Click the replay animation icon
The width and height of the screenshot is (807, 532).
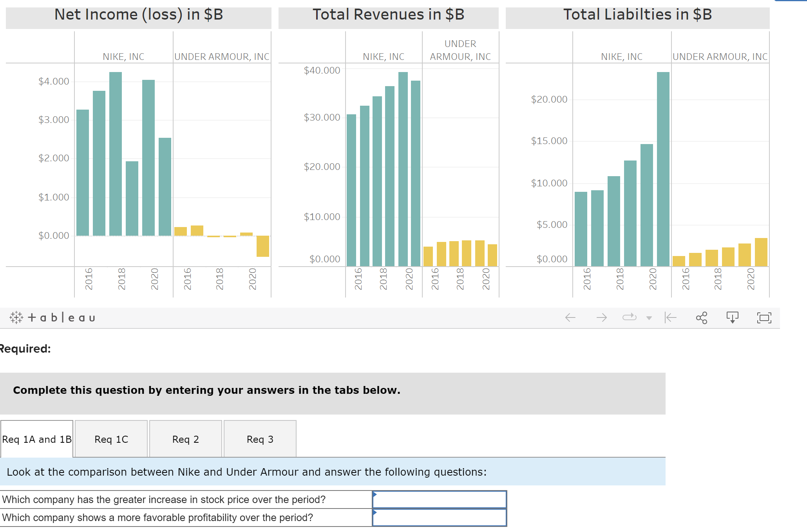point(629,317)
